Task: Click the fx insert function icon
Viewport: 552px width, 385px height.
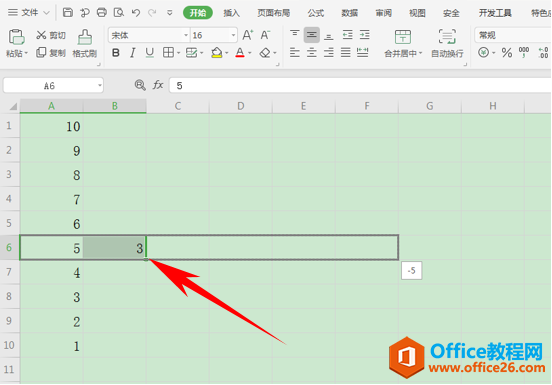Action: [x=158, y=85]
